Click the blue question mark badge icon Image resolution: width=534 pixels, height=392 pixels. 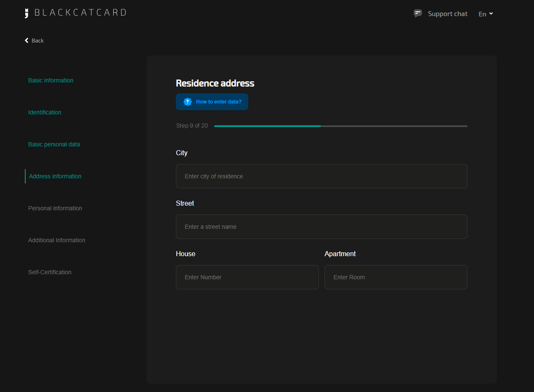[188, 102]
